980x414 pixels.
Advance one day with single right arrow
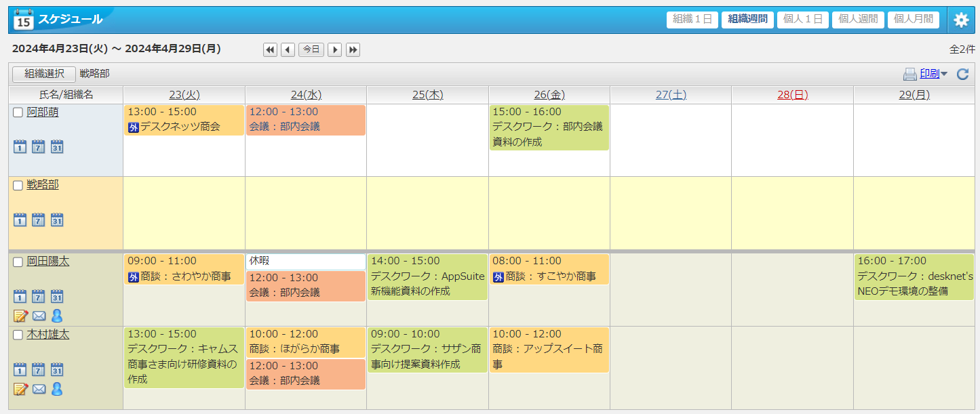[334, 49]
